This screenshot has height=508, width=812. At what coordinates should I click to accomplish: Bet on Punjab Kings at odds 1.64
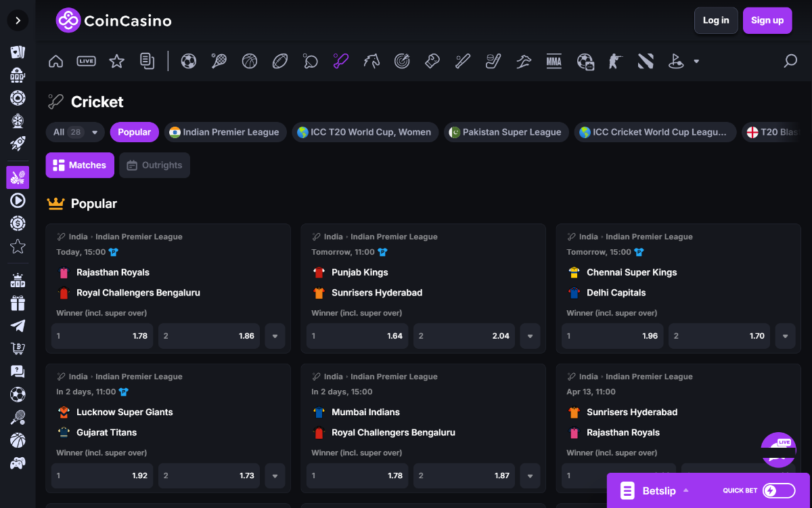click(357, 336)
